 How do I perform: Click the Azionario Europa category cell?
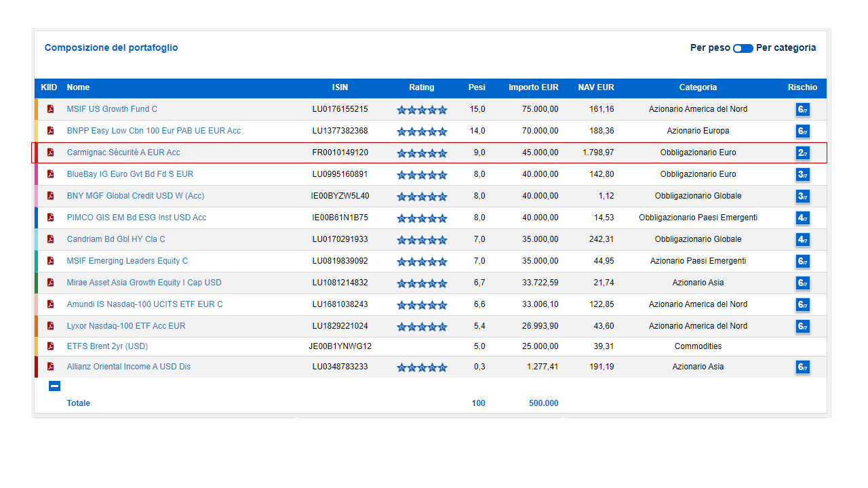coord(698,131)
